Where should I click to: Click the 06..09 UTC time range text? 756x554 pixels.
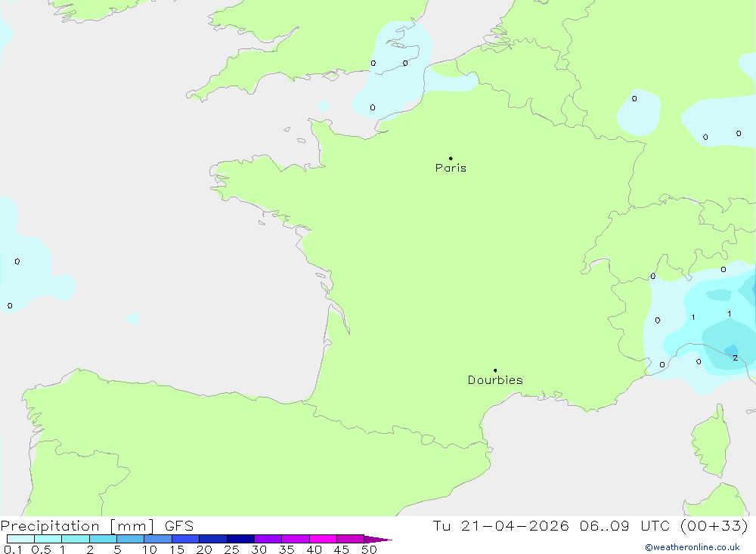[625, 526]
